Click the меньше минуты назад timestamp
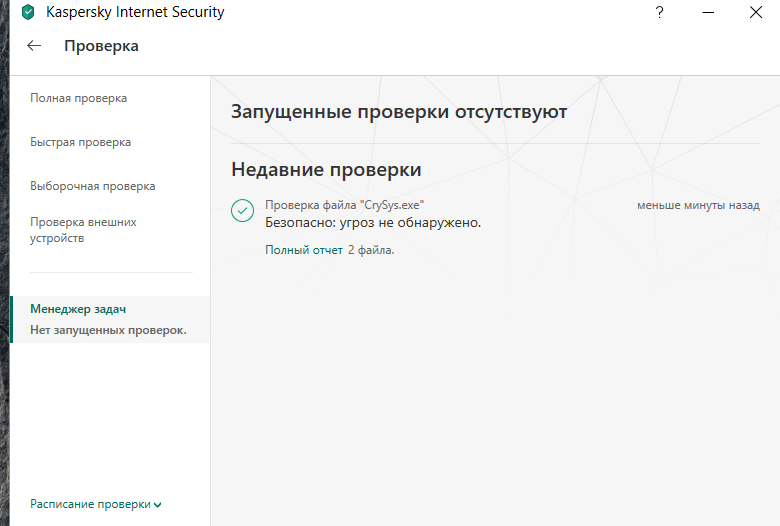 698,205
